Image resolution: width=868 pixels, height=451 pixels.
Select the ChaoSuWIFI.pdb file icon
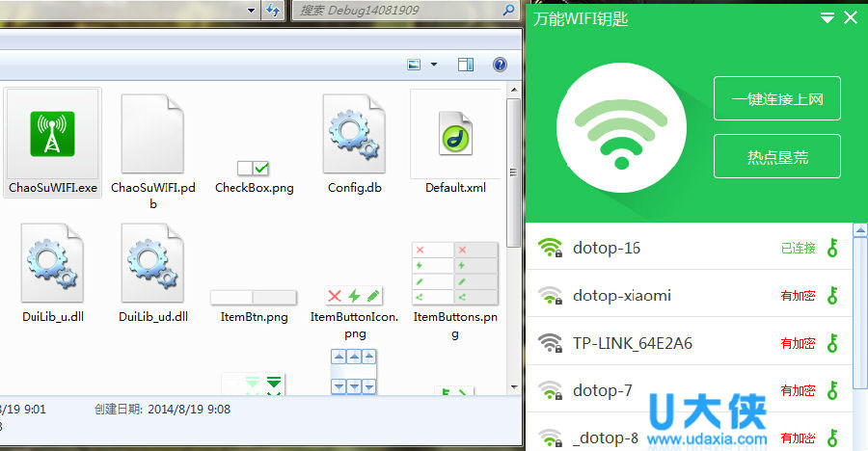152,134
